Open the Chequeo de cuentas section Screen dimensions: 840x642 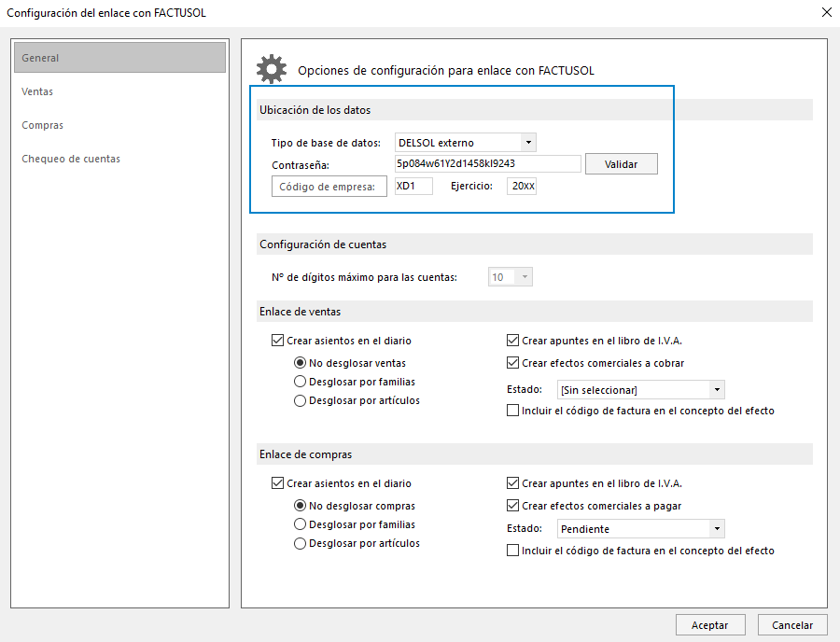click(71, 159)
